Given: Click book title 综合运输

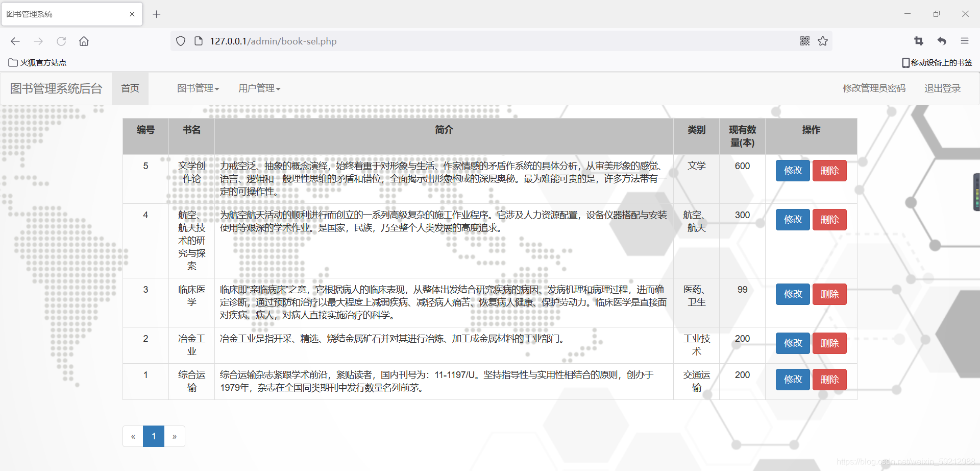Looking at the screenshot, I should click(x=191, y=381).
